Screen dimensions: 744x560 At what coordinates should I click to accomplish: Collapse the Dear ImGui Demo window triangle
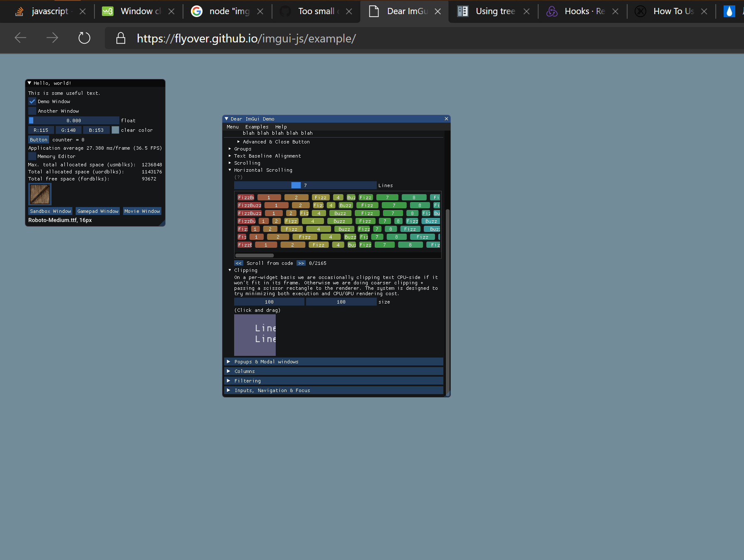227,119
